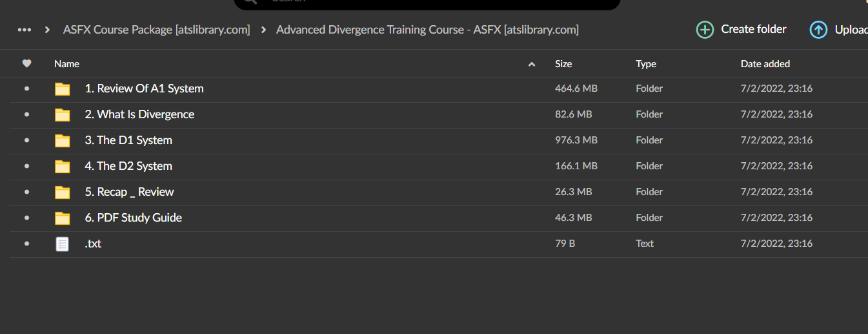Toggle favorite dot for 2. What Is Divergence
Viewport: 868px width, 334px height.
coord(26,114)
